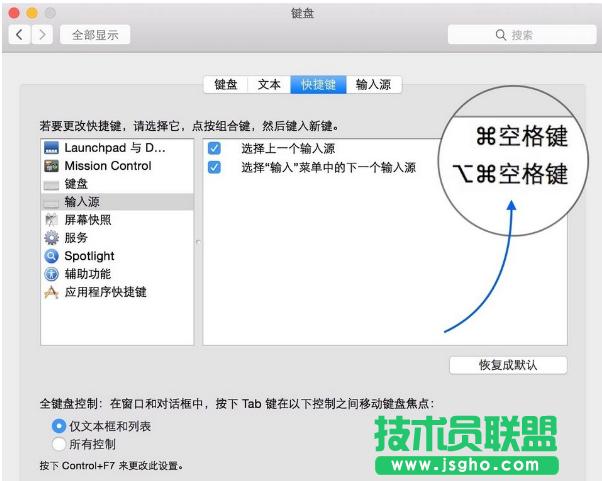The image size is (602, 481).
Task: Open the 屏幕快照 screenshot icon
Action: click(52, 220)
